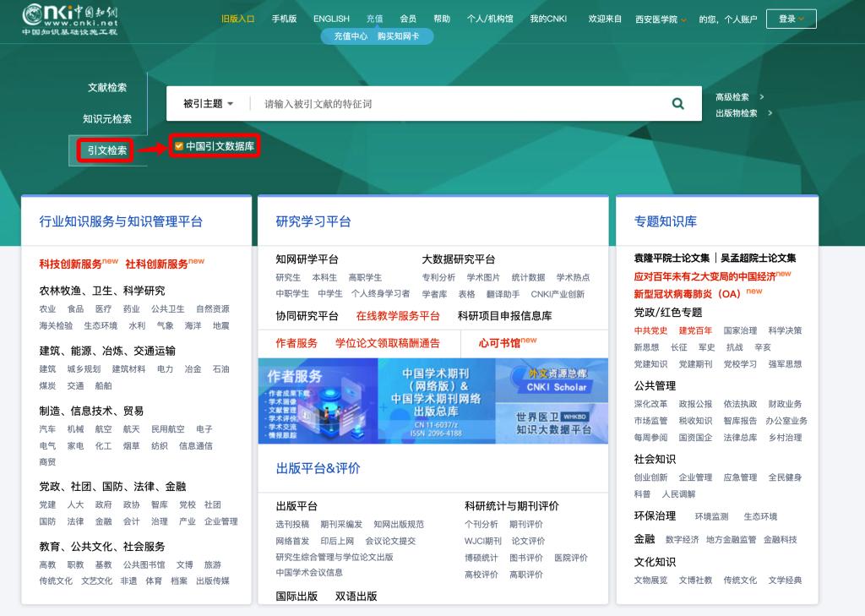Open the 中国学术期刊(网络版) banner
This screenshot has width=865, height=616.
point(437,401)
